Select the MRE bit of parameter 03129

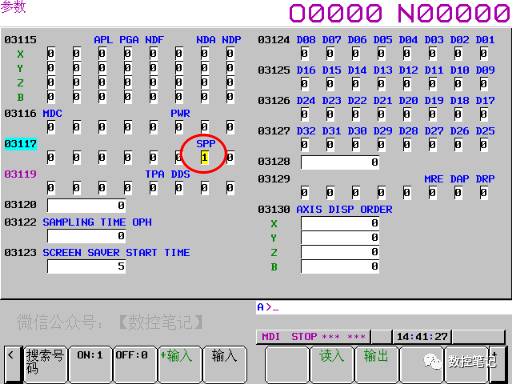[x=432, y=193]
